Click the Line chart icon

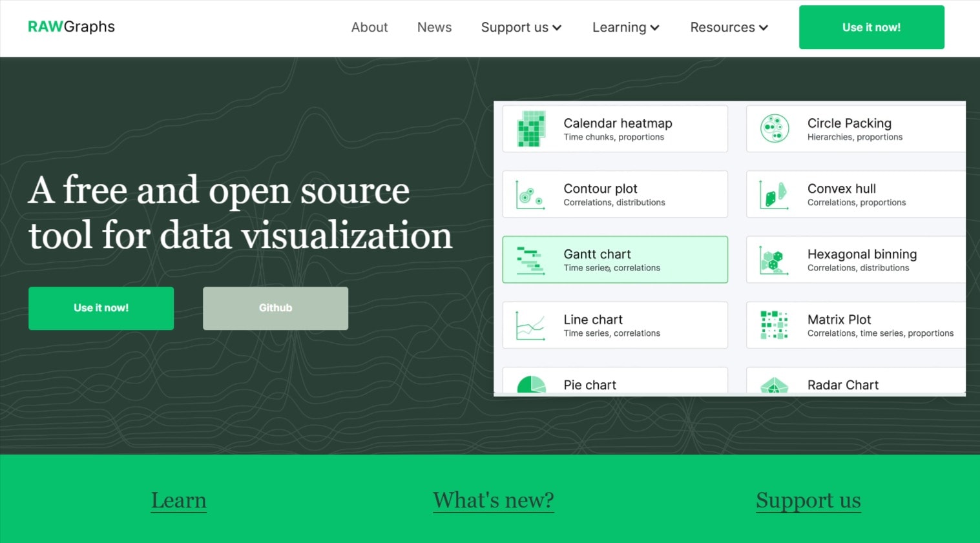tap(531, 325)
